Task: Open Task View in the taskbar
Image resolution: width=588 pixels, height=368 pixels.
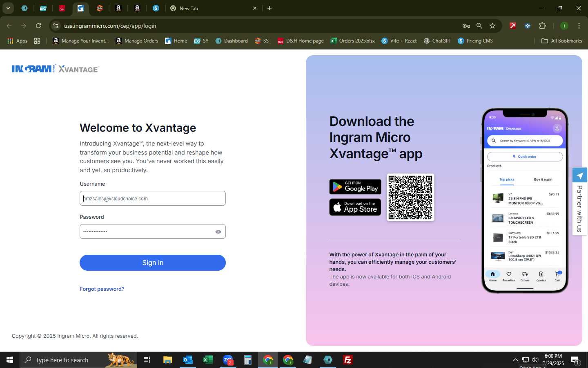Action: point(147,360)
